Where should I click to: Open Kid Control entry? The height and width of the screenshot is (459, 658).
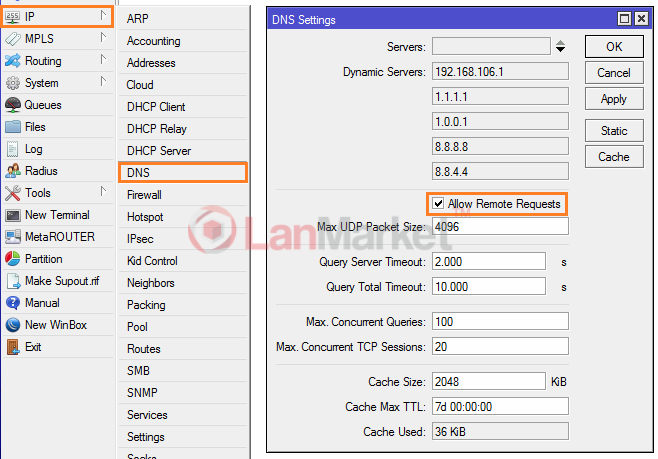tap(183, 261)
